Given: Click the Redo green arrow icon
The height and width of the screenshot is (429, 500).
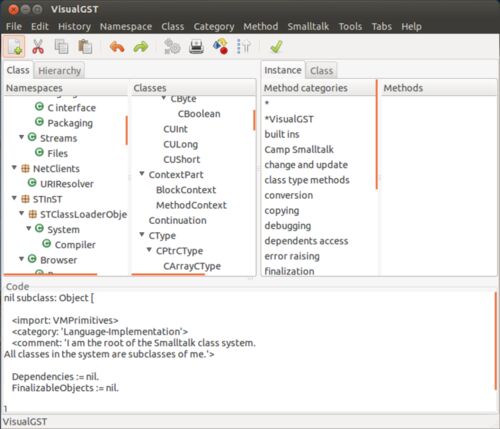Looking at the screenshot, I should [x=141, y=47].
